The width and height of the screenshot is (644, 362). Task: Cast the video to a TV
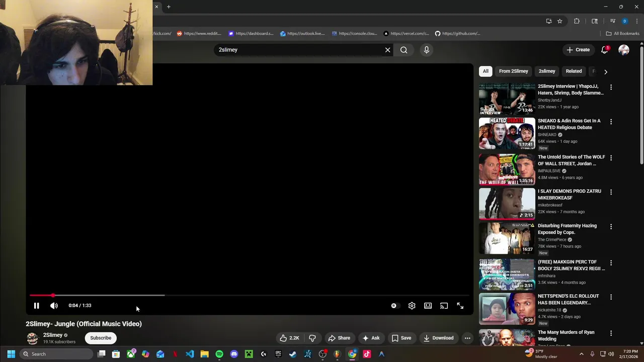(x=444, y=306)
